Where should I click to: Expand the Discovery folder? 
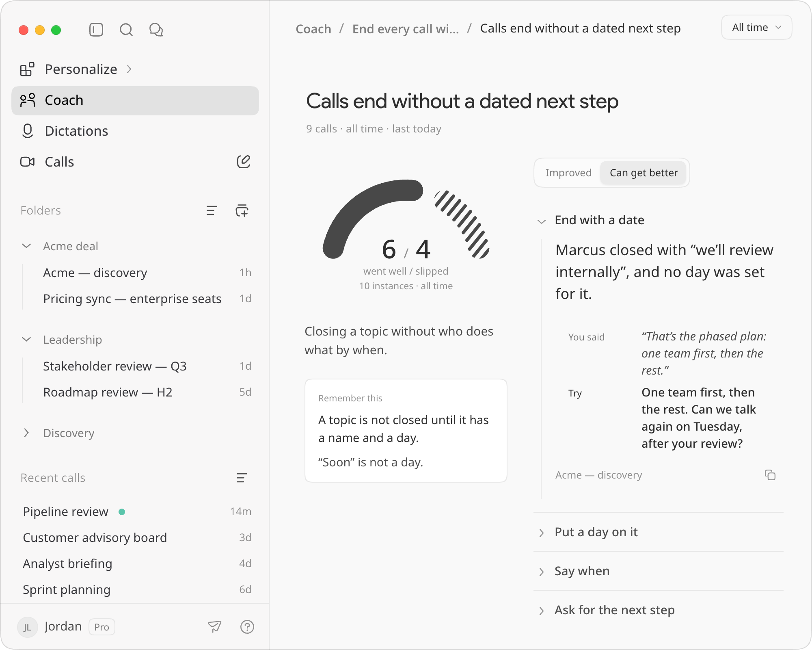tap(26, 433)
